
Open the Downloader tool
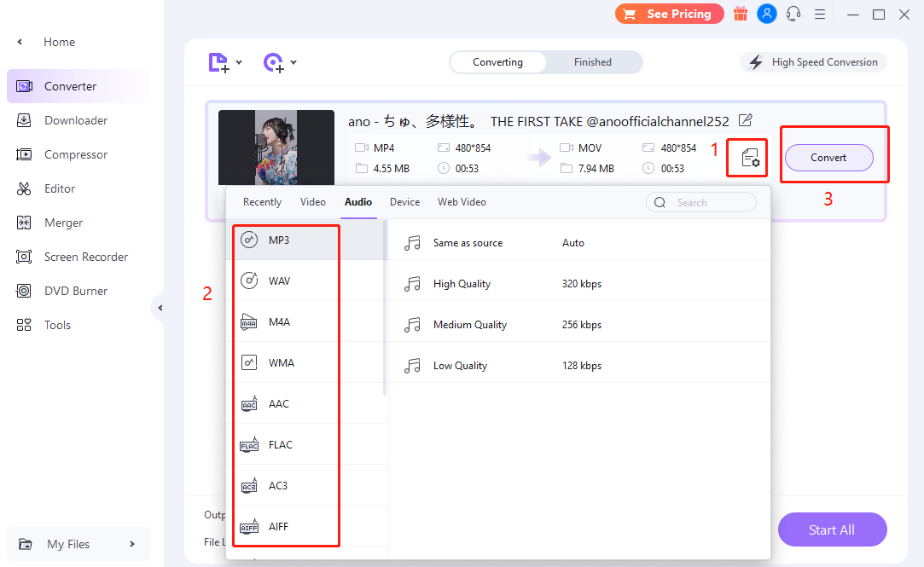click(77, 119)
